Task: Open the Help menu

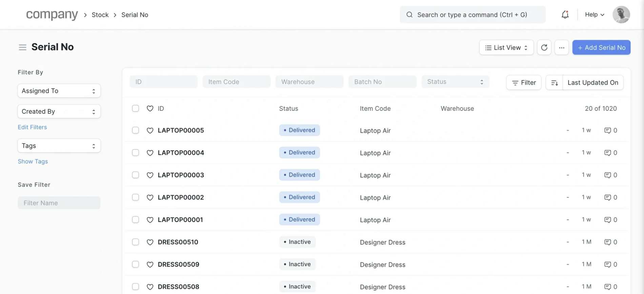Action: (x=594, y=15)
